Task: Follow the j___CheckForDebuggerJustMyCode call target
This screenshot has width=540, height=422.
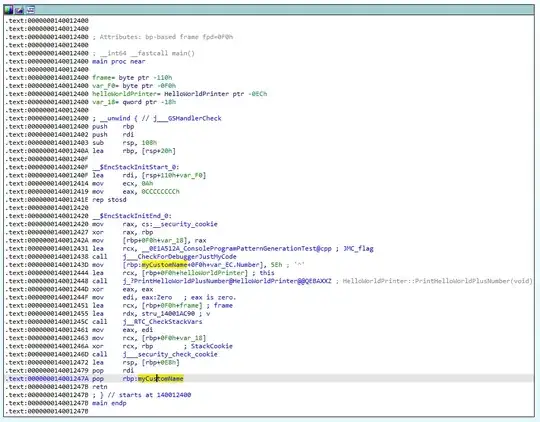Action: pyautogui.click(x=179, y=257)
